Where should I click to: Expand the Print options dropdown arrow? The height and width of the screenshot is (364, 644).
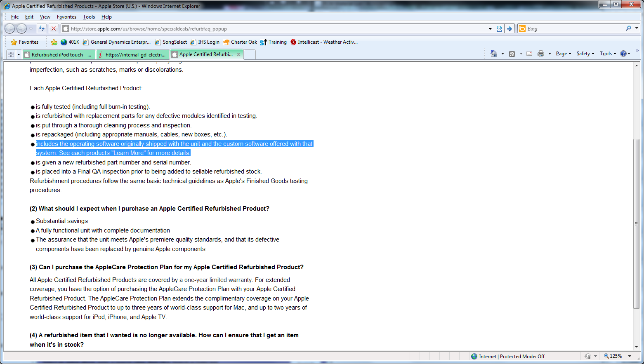pyautogui.click(x=550, y=54)
